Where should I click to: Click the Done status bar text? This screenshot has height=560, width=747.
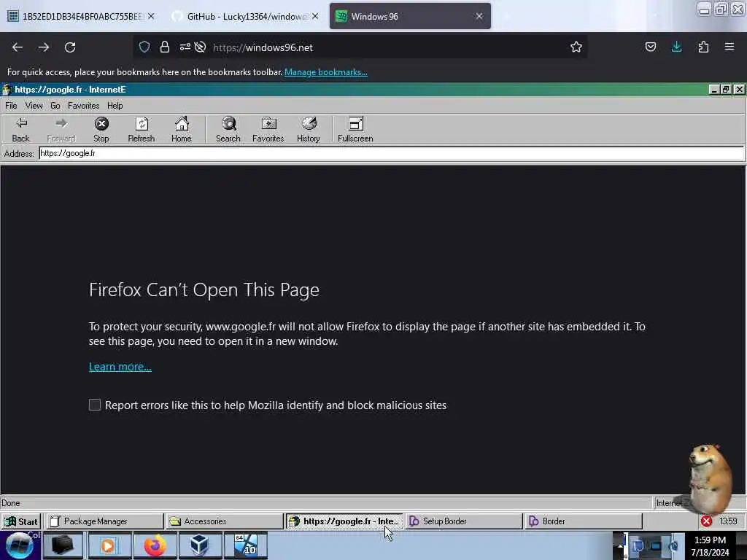coord(10,503)
